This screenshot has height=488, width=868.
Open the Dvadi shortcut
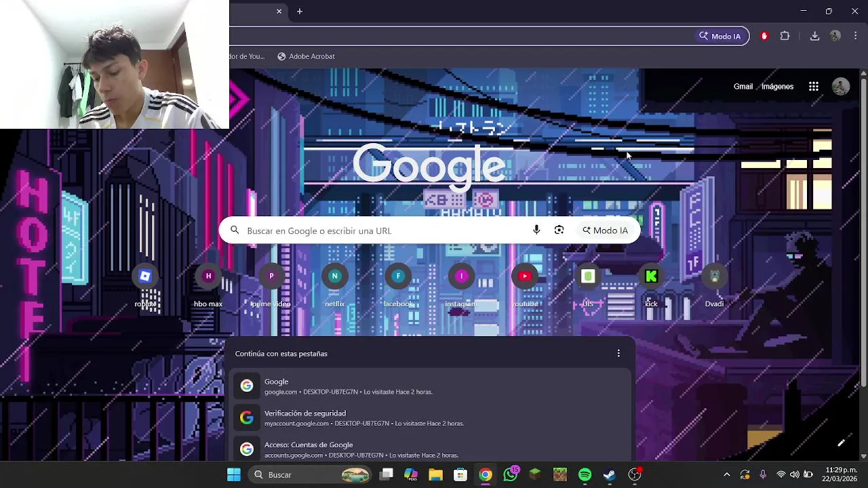[x=714, y=285]
